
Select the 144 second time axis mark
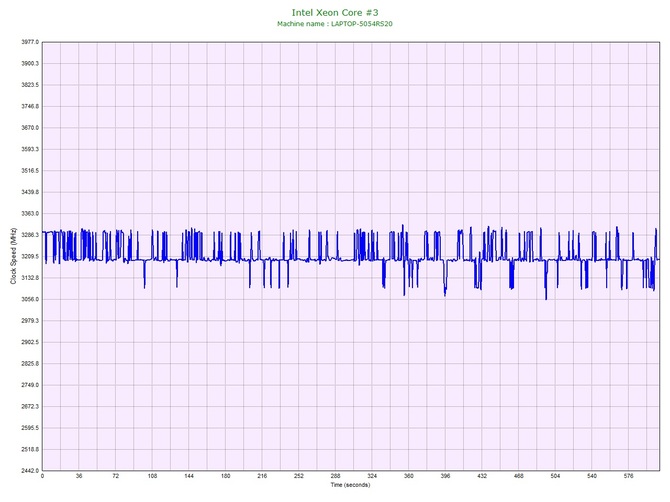pyautogui.click(x=189, y=477)
